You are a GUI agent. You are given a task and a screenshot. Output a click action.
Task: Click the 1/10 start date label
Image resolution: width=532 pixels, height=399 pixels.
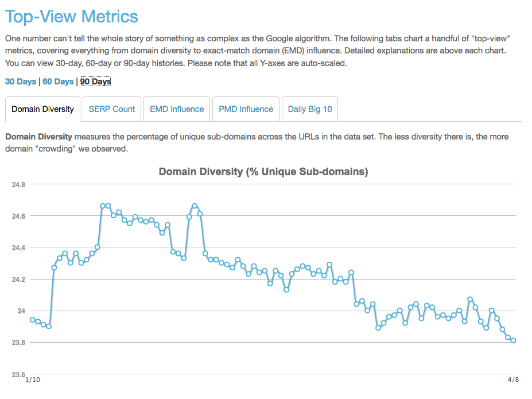point(33,379)
